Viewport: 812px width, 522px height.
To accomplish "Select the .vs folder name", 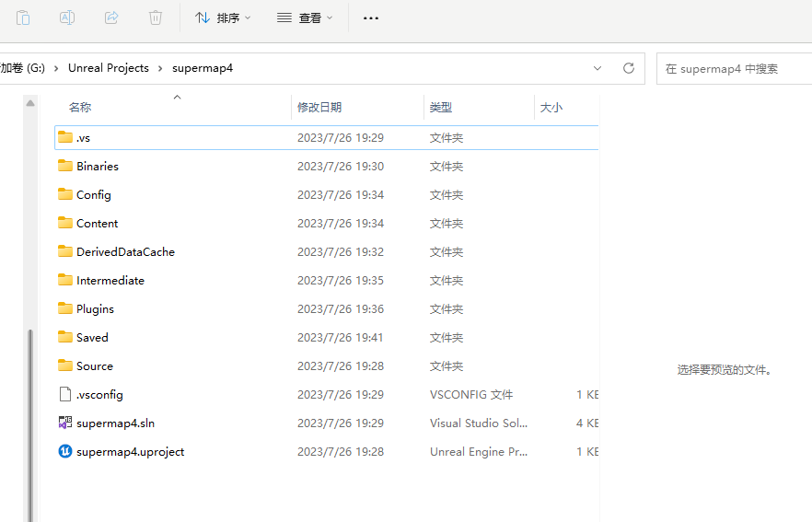I will tap(84, 138).
